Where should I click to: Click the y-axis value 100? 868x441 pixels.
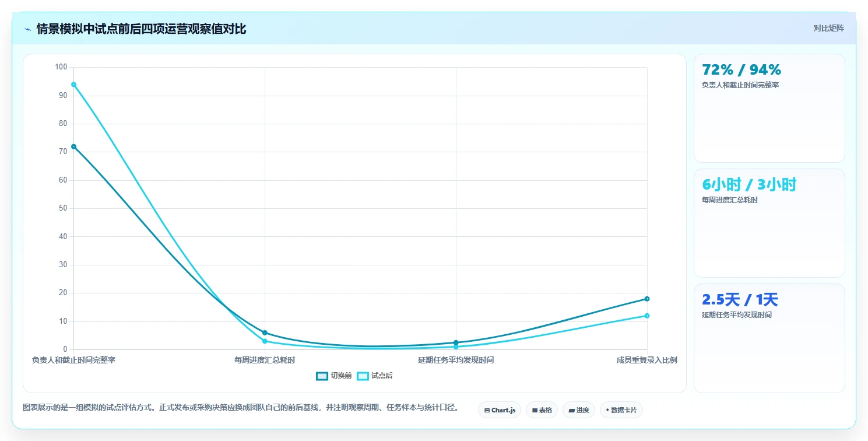click(61, 67)
